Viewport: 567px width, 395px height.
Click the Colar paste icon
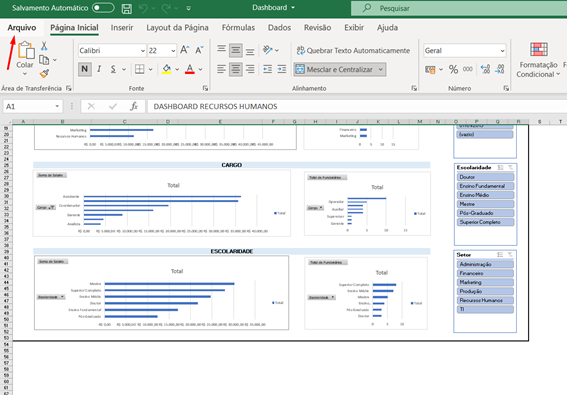click(26, 50)
